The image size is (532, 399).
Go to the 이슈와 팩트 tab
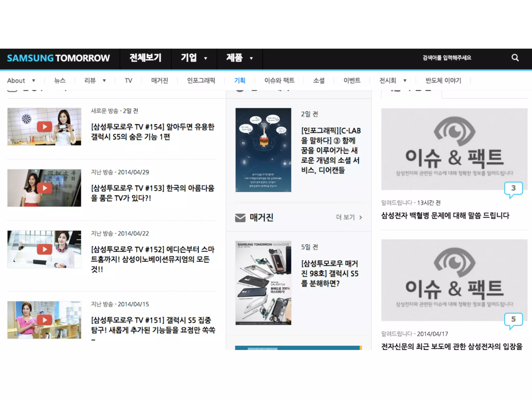coord(279,81)
